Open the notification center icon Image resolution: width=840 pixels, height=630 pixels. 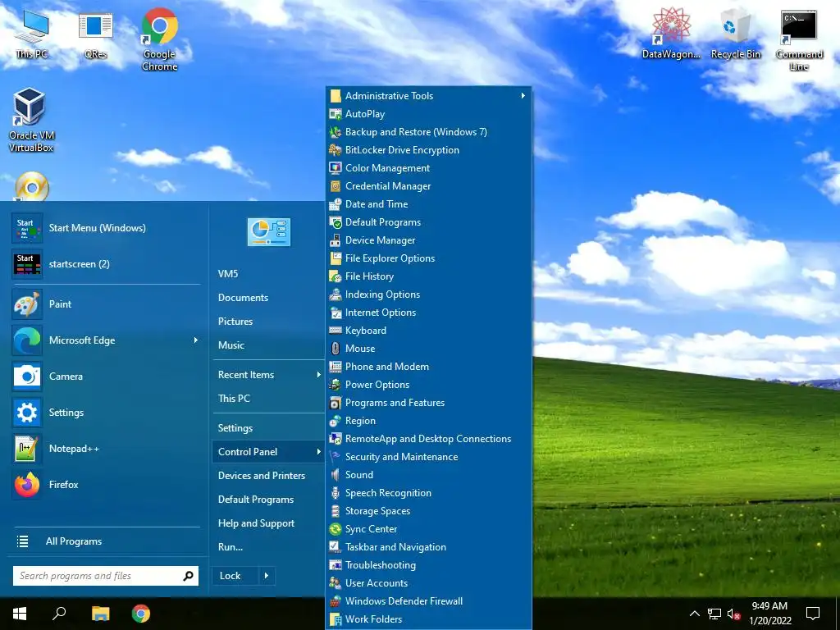click(x=813, y=614)
